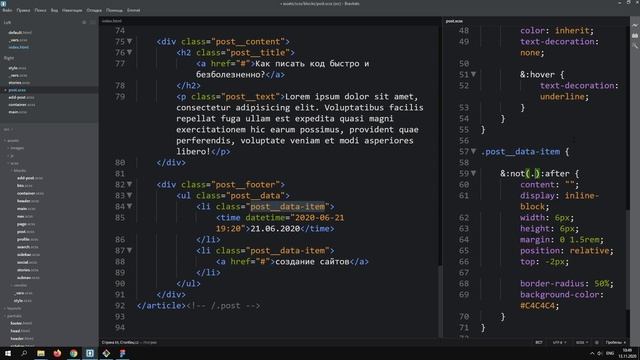Image resolution: width=640 pixels, height=360 pixels.
Task: Fold the code at HTML line 75
Action: tap(129, 42)
